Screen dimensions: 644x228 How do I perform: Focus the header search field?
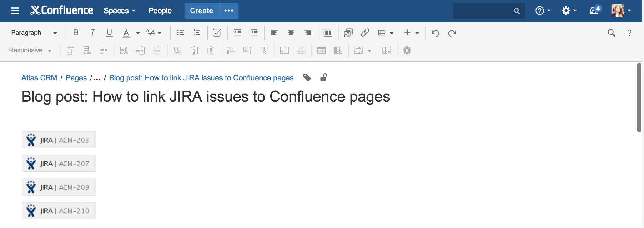(488, 11)
